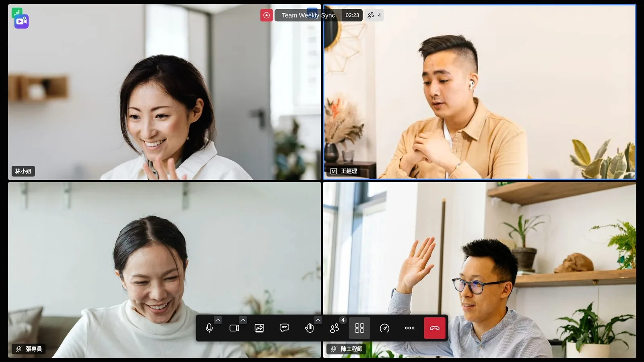Image resolution: width=644 pixels, height=362 pixels.
Task: Expand camera options chevron
Action: coord(243,320)
